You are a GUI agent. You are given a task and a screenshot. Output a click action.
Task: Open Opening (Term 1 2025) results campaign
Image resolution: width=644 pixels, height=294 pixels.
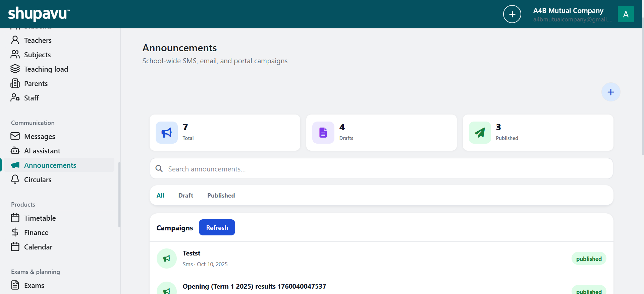[x=254, y=286]
